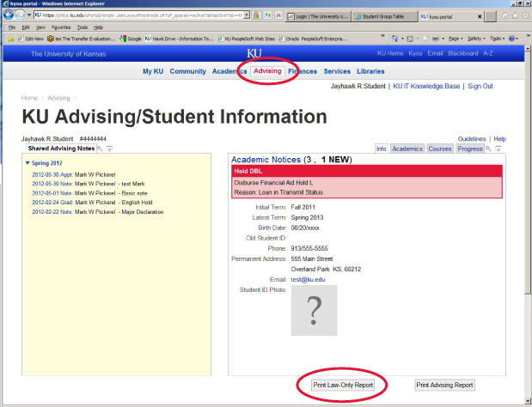Open the Oracle PeopleSoft Enterprise bookmark
532x407 pixels.
tap(313, 39)
